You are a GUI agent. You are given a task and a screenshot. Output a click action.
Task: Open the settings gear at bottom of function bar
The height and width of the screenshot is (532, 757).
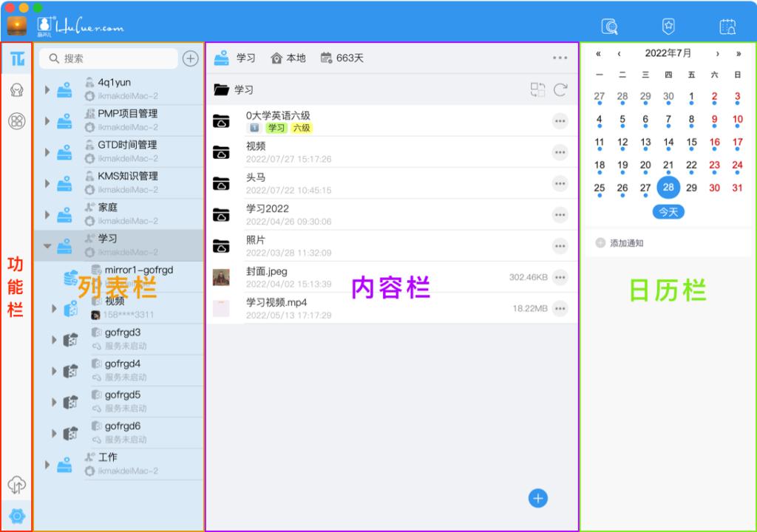[16, 516]
